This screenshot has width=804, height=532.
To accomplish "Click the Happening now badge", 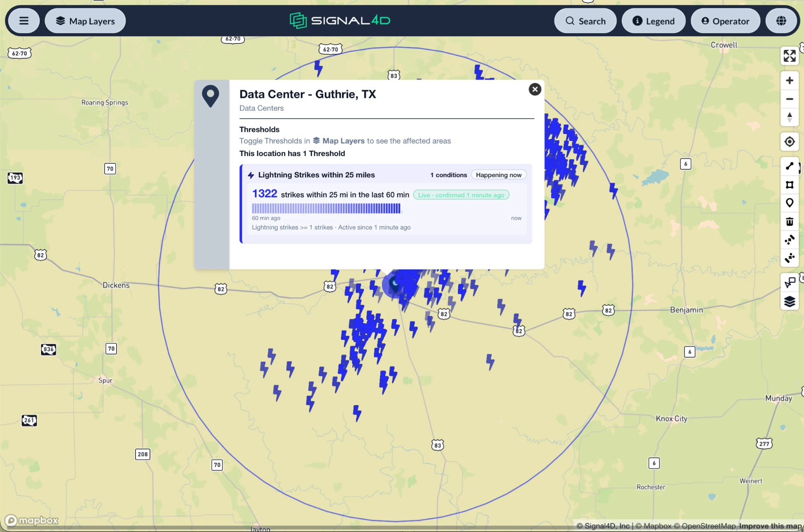I will pos(498,175).
